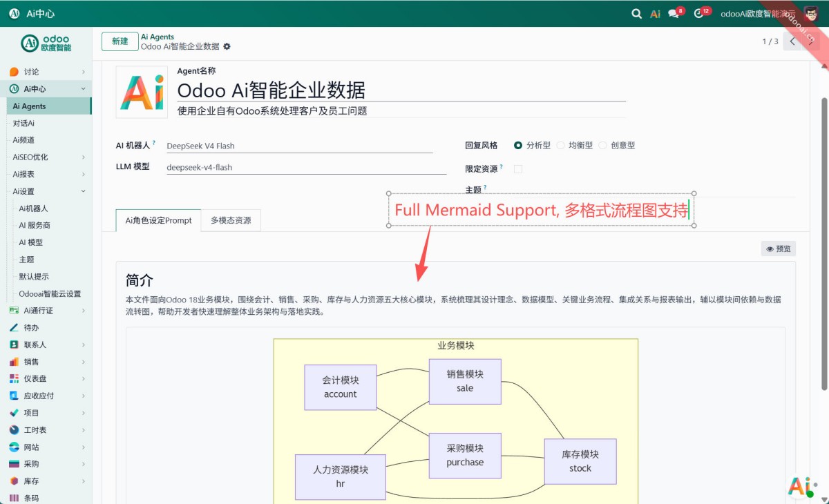Image resolution: width=829 pixels, height=504 pixels.
Task: Click the Agent名称 title field
Action: (x=401, y=90)
